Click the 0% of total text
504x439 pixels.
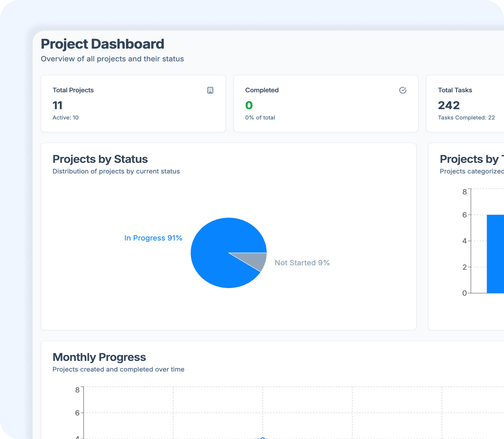tap(260, 118)
